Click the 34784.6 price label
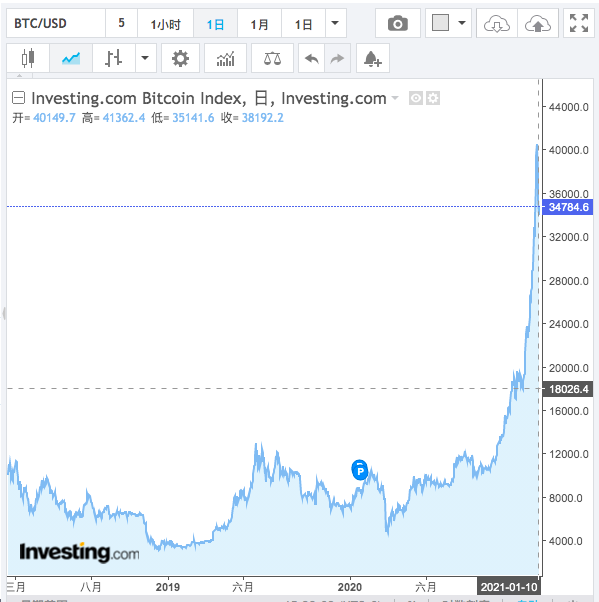599x602 pixels. tap(568, 207)
